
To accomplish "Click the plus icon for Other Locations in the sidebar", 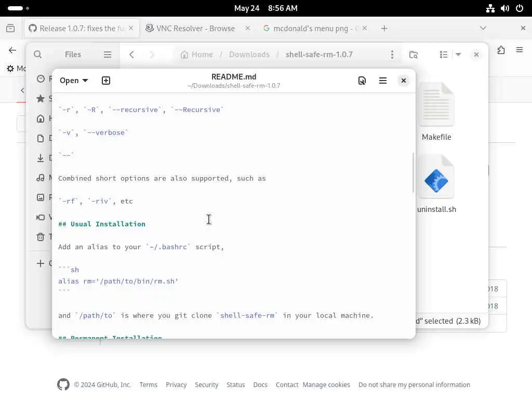I will pos(41,263).
